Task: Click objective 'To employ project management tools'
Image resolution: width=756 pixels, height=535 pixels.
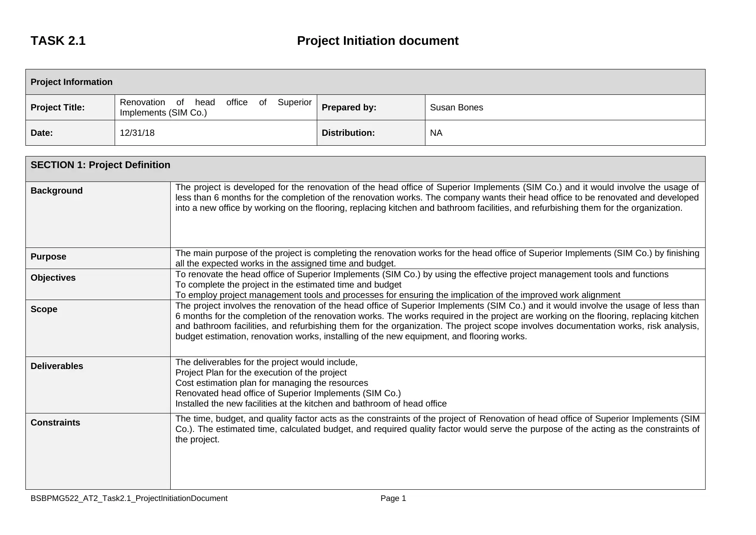Action: click(x=398, y=295)
